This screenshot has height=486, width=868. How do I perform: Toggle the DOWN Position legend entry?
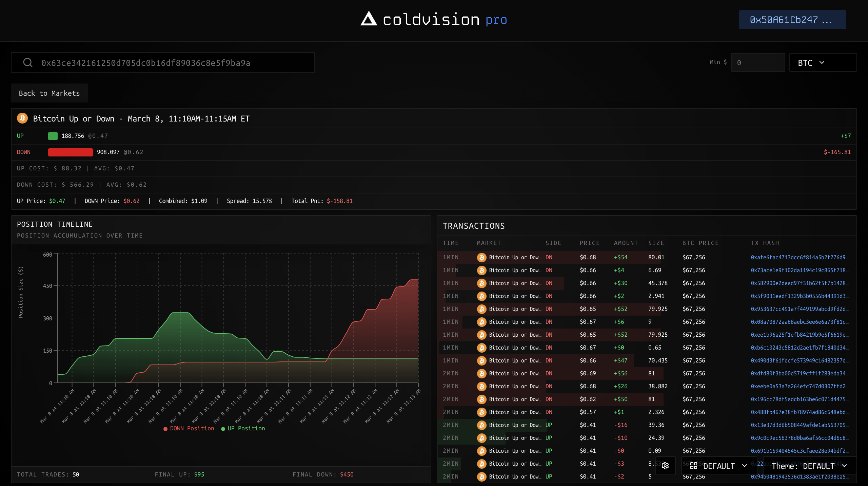(189, 429)
